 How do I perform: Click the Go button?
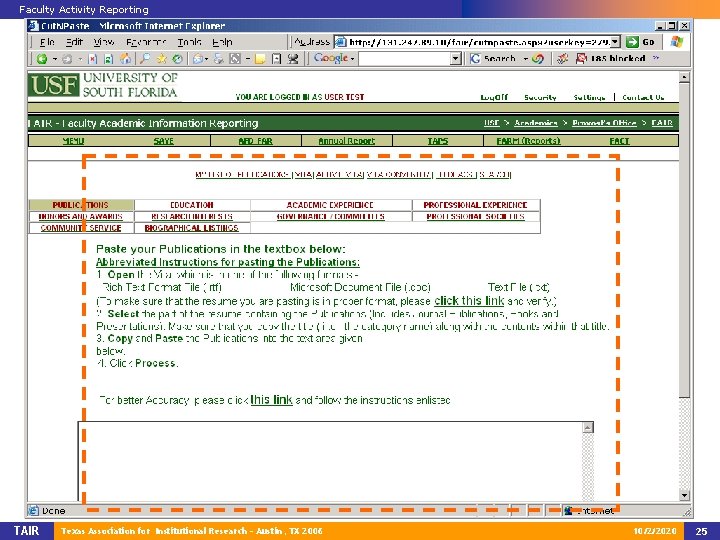(640, 42)
